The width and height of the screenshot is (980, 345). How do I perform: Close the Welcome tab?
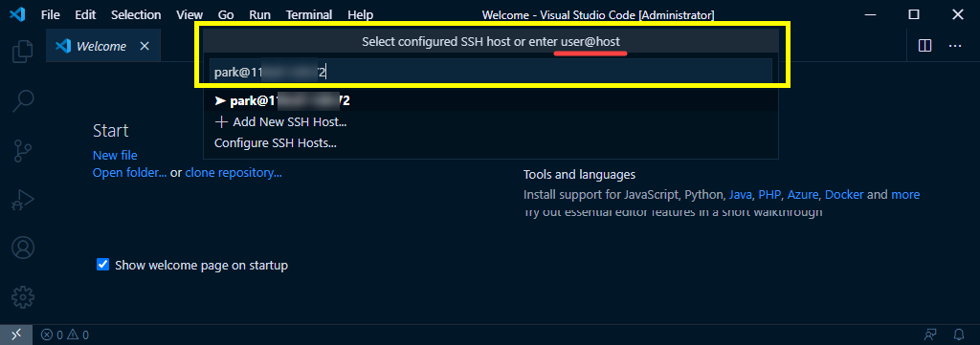coord(145,46)
